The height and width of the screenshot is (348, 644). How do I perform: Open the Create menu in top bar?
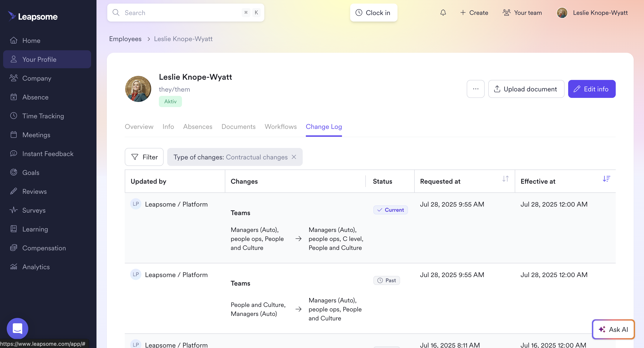[474, 13]
